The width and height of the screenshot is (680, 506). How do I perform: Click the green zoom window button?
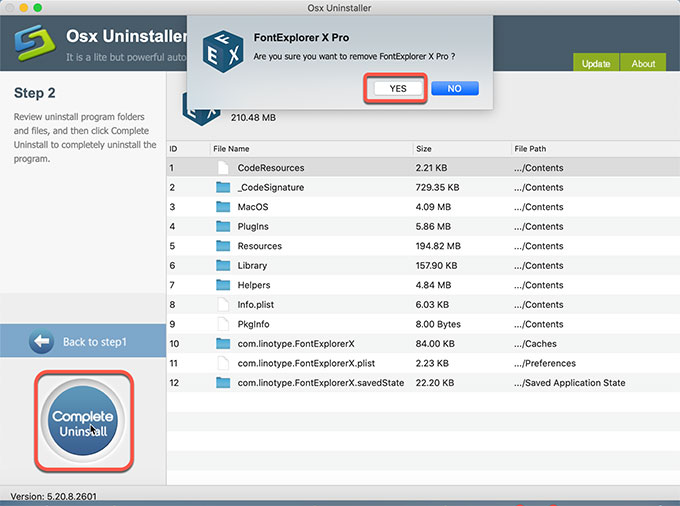(38, 7)
